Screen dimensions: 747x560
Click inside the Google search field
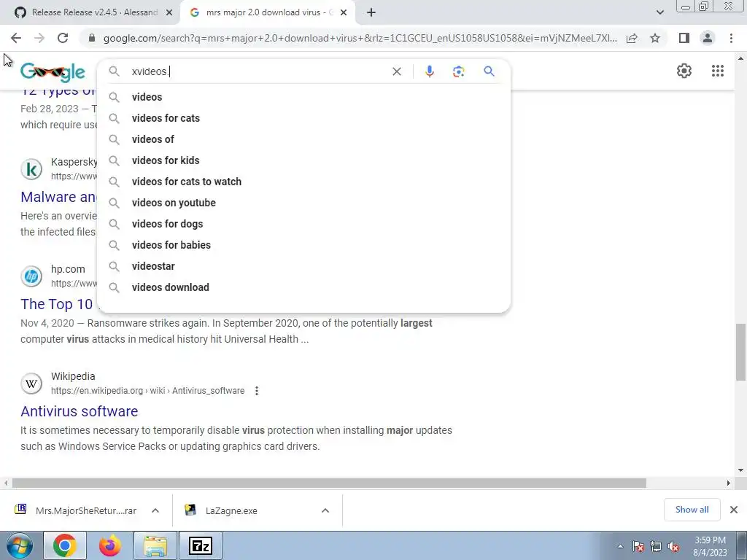[258, 71]
